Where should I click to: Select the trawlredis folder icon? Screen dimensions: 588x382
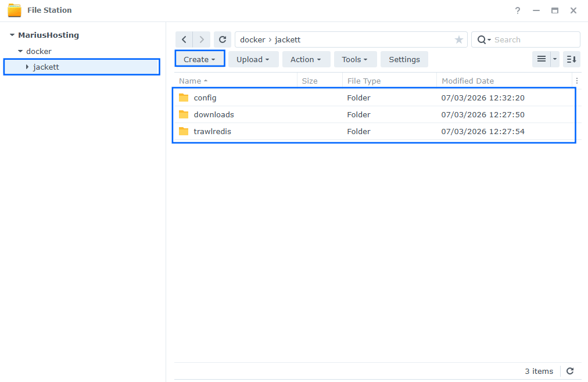[x=184, y=131]
